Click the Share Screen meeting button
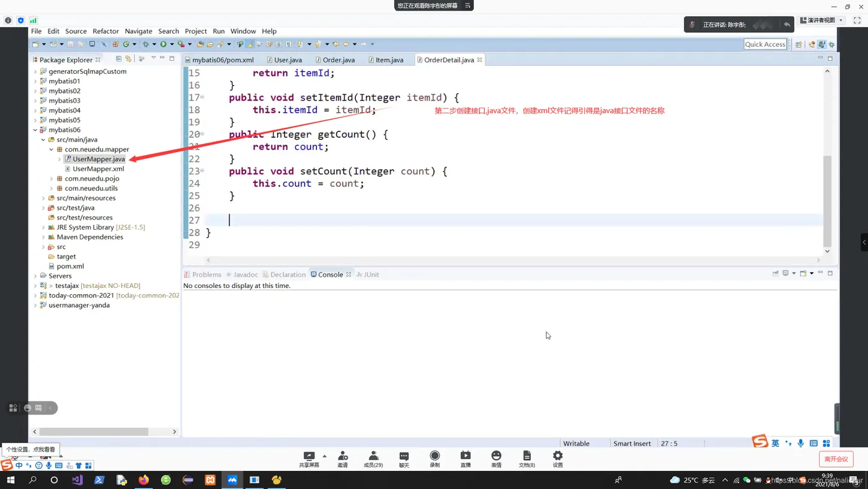 coord(309,459)
